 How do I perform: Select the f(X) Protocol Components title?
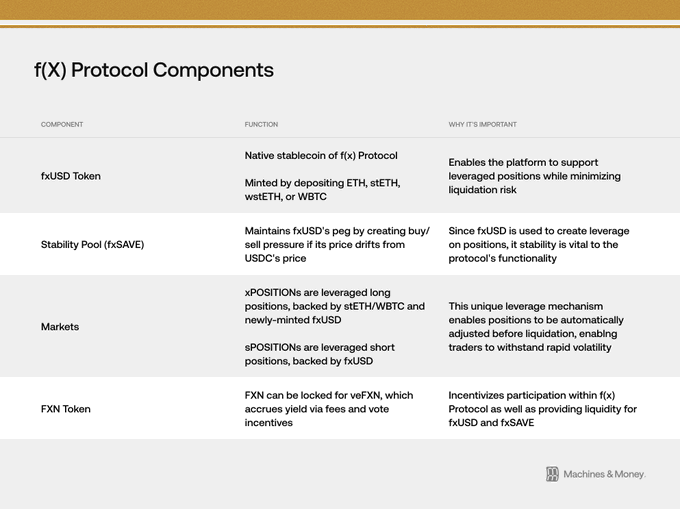tap(154, 70)
